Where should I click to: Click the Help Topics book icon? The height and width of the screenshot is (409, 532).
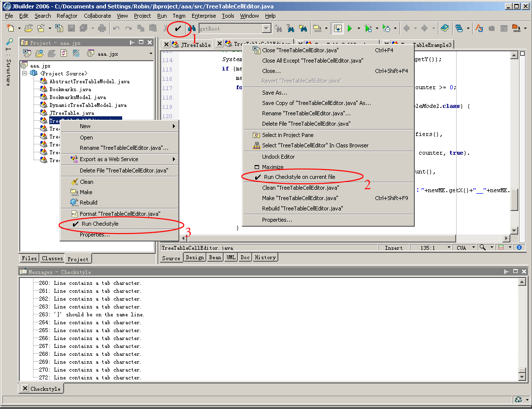(444, 29)
